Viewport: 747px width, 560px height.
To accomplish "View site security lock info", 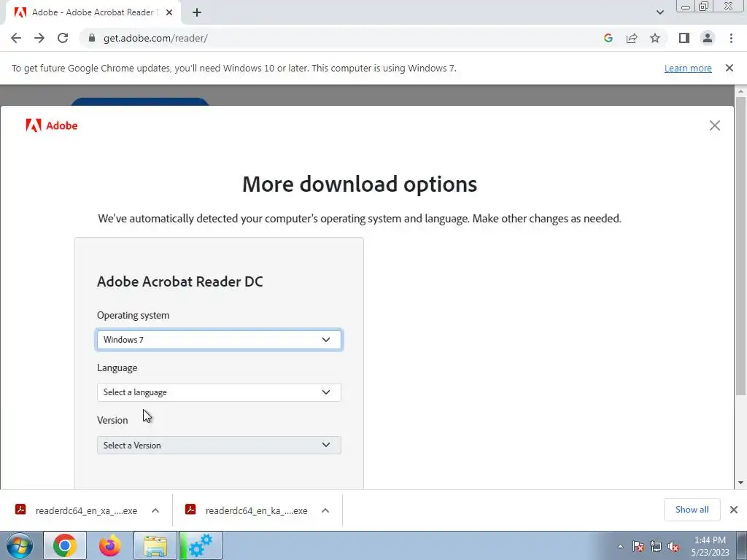I will [92, 38].
